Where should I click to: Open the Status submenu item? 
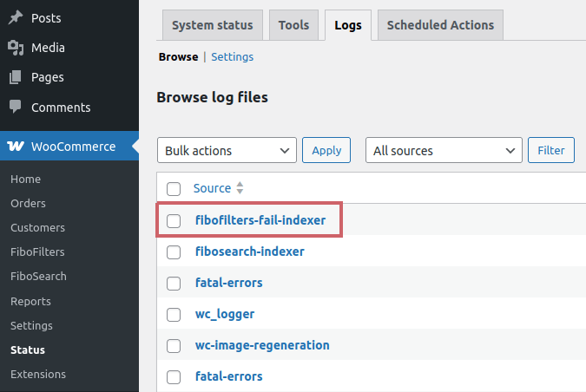[28, 350]
